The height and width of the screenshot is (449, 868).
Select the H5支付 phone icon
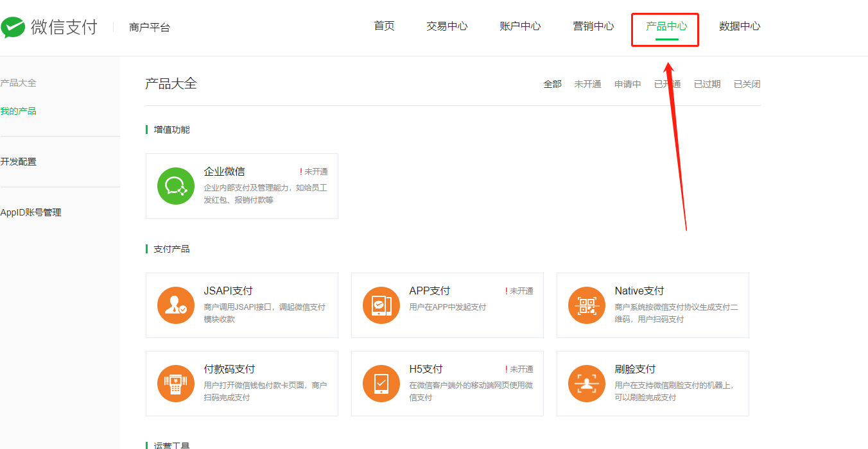click(x=381, y=384)
